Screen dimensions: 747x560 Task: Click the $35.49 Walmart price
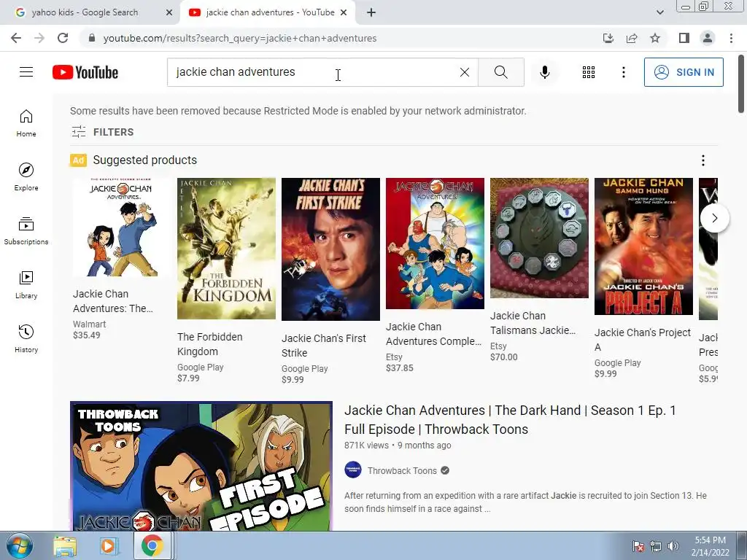point(87,335)
